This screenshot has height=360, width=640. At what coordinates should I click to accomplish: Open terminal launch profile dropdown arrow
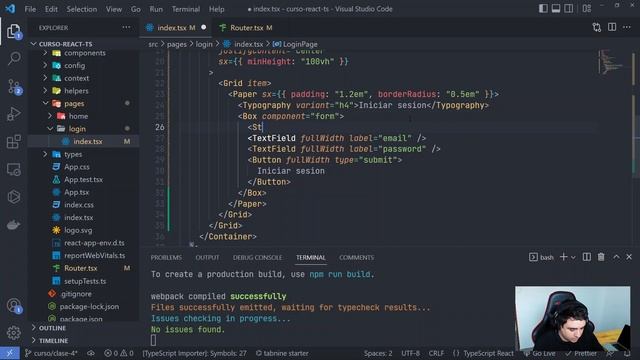tap(573, 257)
